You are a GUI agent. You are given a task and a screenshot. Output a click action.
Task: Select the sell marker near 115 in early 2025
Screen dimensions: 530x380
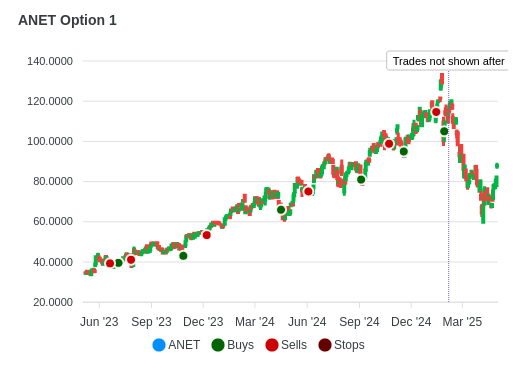[436, 112]
